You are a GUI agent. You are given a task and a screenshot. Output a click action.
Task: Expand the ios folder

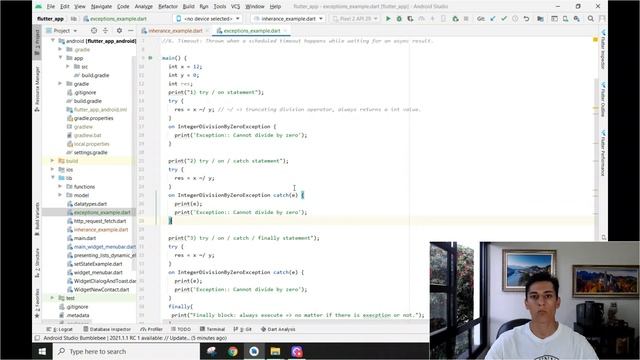(x=53, y=169)
